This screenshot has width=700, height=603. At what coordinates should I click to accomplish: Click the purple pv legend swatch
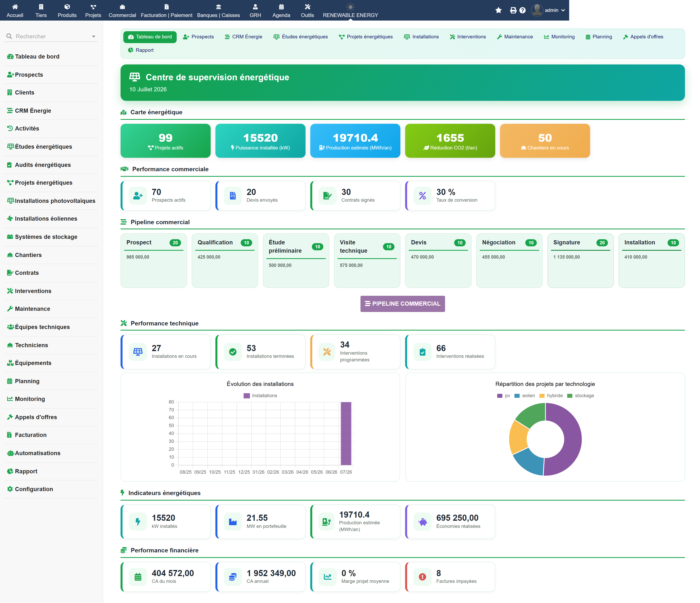tap(500, 395)
